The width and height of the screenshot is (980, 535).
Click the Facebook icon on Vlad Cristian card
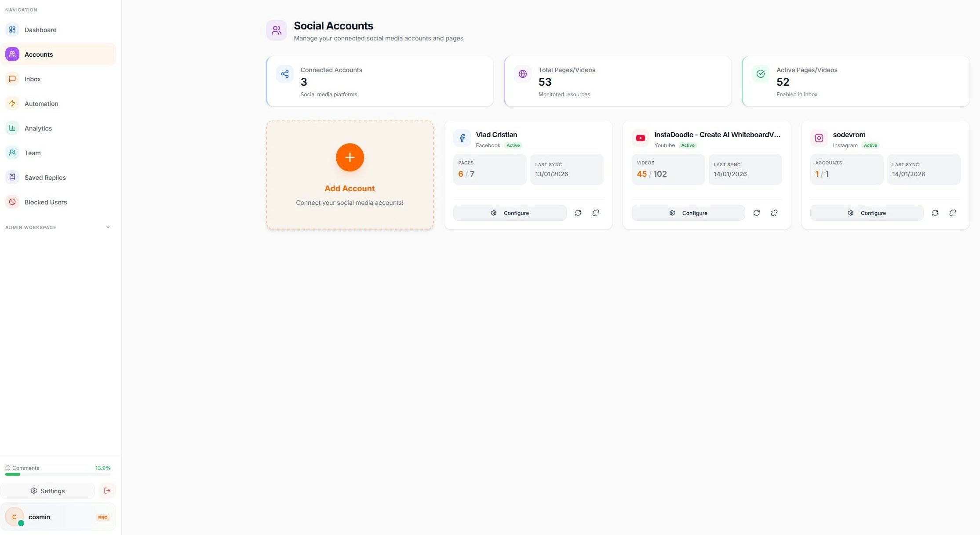(462, 138)
